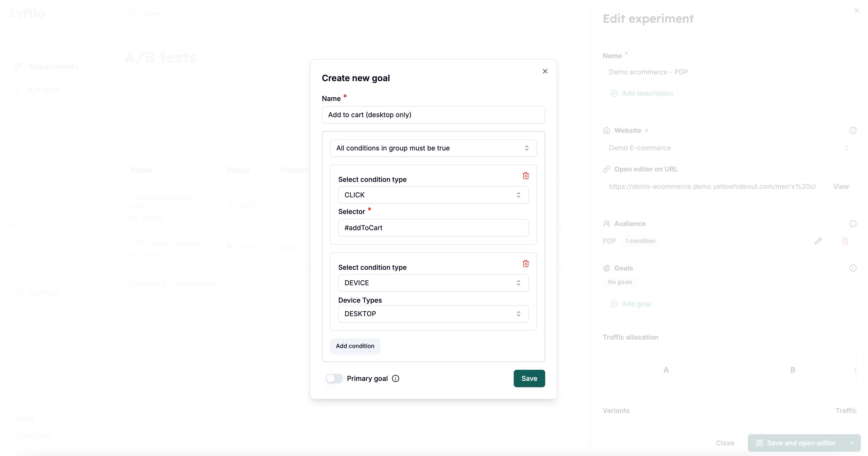Viewport: 868px width, 456px height.
Task: Click the Website info icon
Action: (x=853, y=130)
